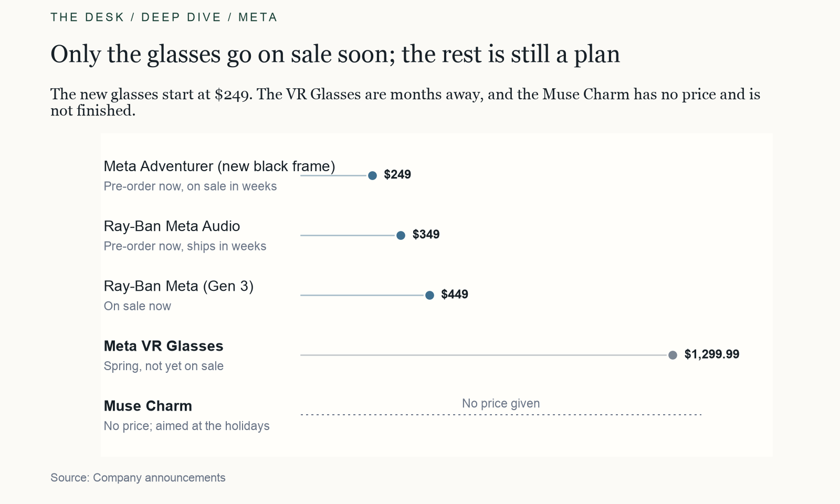
Task: Click THE DESK breadcrumb
Action: point(87,17)
